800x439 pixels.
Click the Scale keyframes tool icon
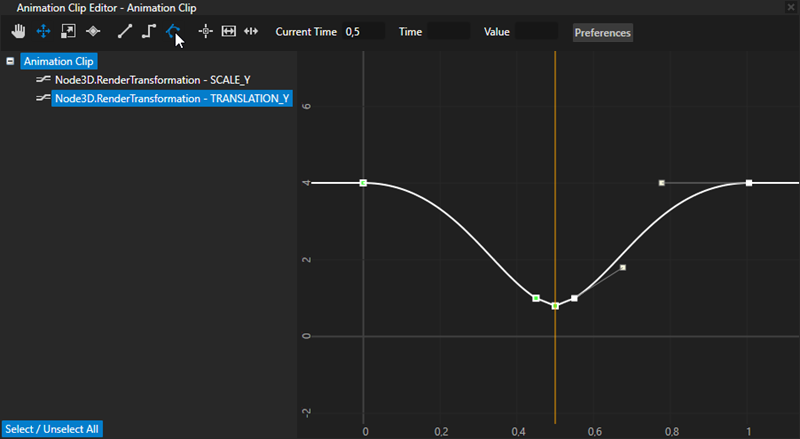(68, 32)
